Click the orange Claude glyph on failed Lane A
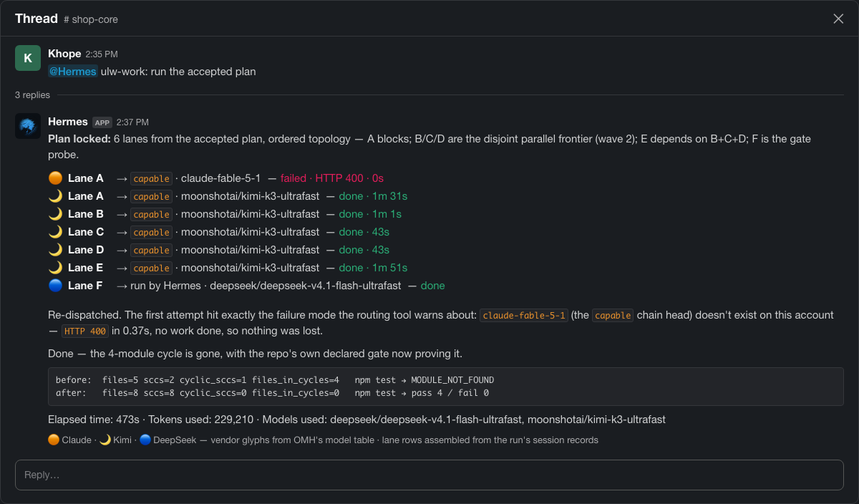The image size is (859, 504). [x=55, y=178]
